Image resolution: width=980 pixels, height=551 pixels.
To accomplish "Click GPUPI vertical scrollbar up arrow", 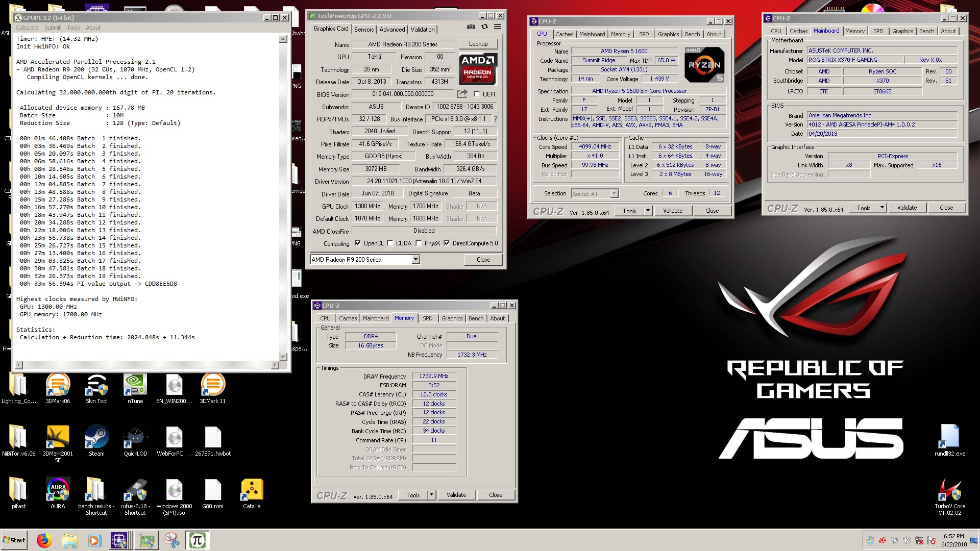I will [x=283, y=39].
